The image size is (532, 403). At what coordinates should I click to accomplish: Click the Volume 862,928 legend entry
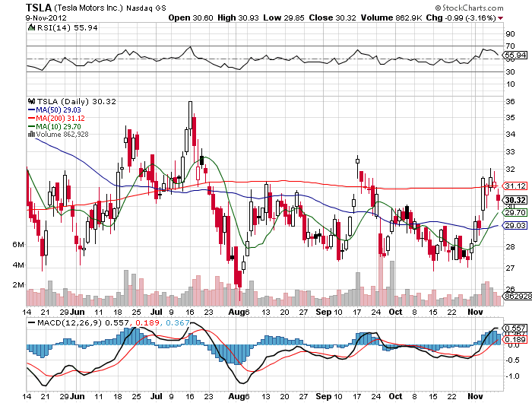62,135
